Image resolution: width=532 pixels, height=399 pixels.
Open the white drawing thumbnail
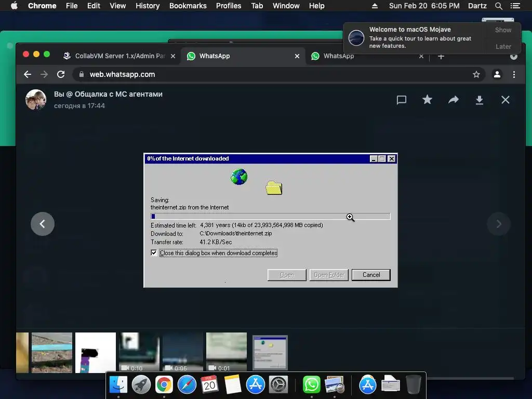[x=96, y=353]
